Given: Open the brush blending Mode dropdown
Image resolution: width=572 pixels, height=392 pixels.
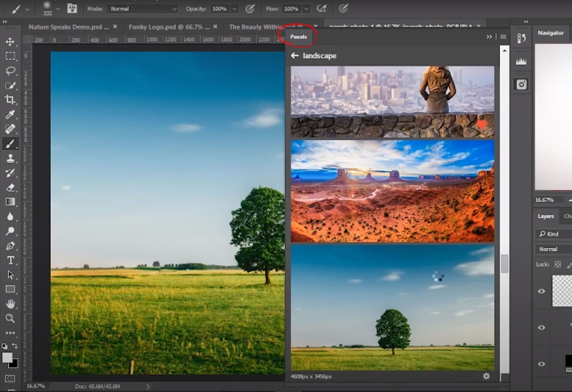Looking at the screenshot, I should coord(142,9).
